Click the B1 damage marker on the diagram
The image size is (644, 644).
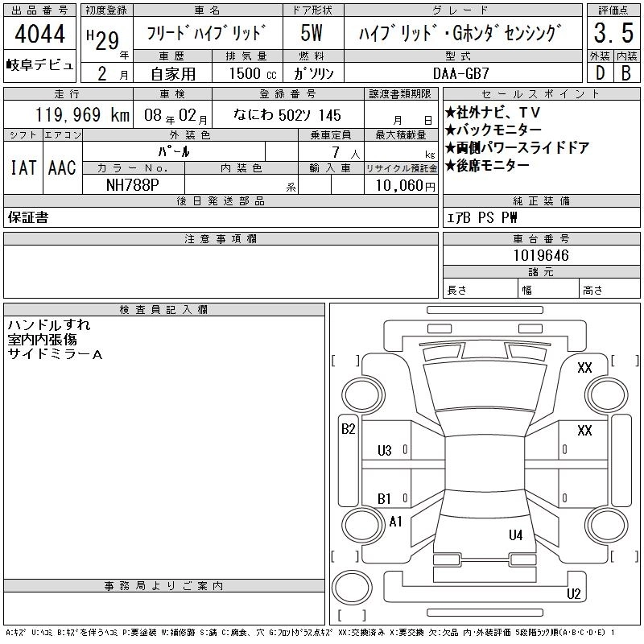click(384, 499)
